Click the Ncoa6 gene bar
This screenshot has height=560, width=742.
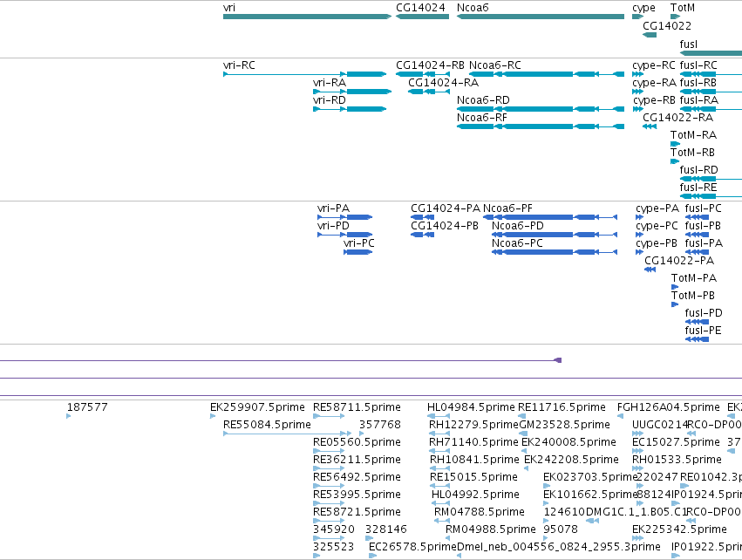541,17
